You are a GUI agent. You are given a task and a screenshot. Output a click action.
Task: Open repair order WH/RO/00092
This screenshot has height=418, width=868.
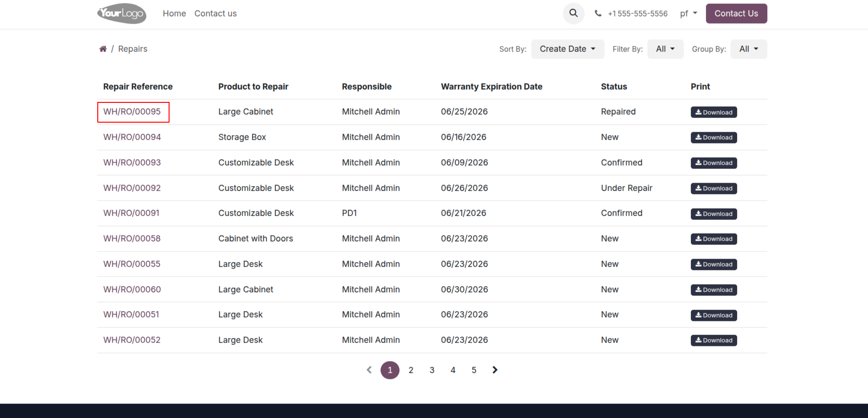[132, 188]
